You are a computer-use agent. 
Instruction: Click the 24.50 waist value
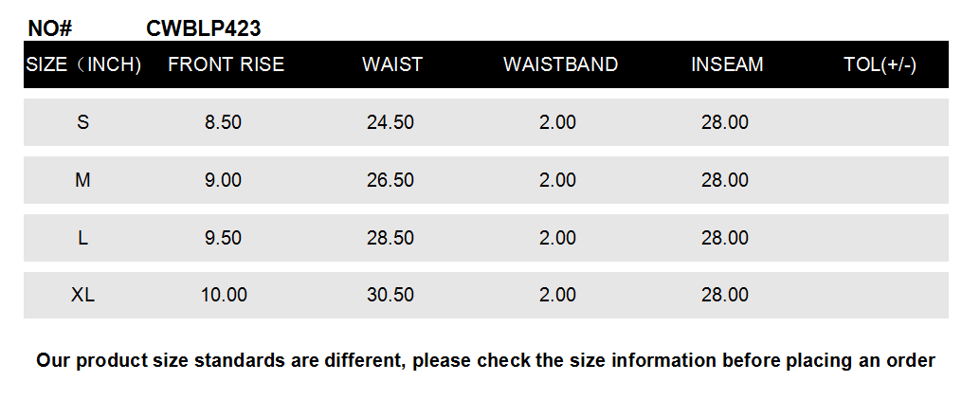click(x=390, y=122)
